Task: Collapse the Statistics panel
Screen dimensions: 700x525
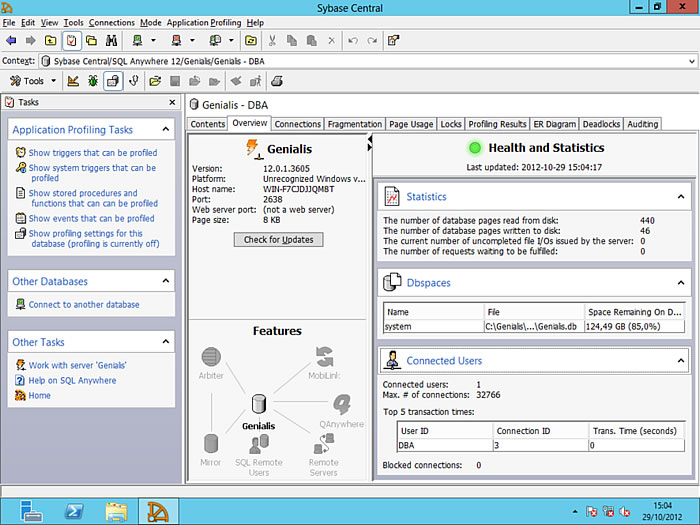Action: 681,196
